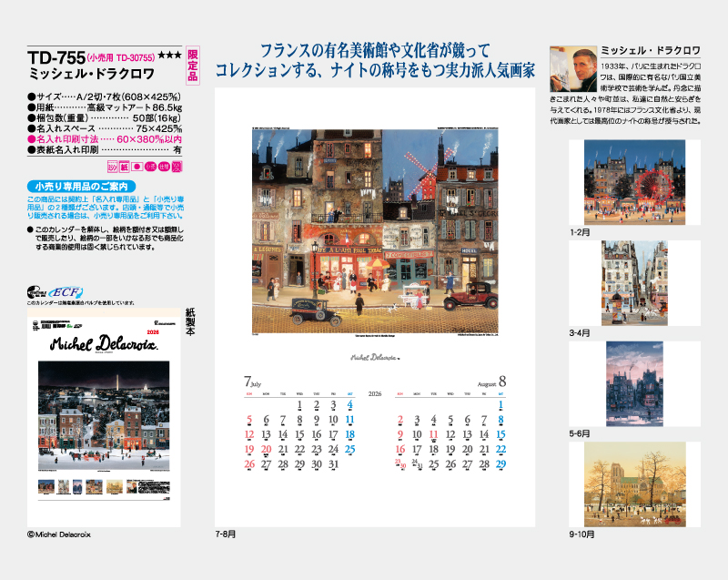Click the blue ECF pulp logo
The height and width of the screenshot is (580, 728).
(x=66, y=292)
